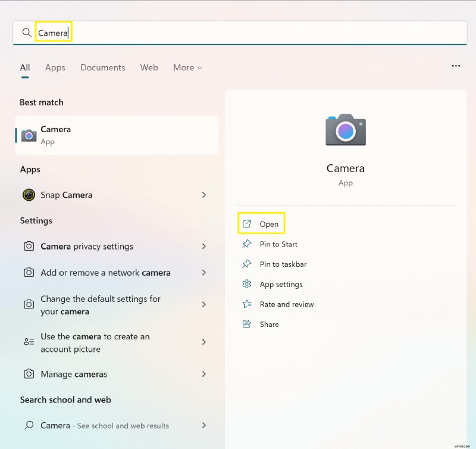Click the App settings gear icon
Screen dimensions: 476x449
(247, 284)
